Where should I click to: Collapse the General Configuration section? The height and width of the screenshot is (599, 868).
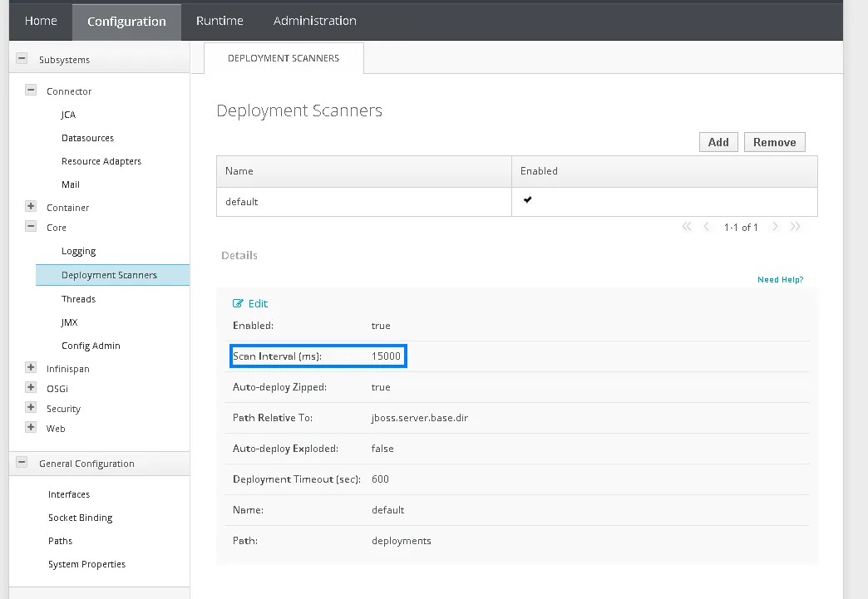[x=22, y=462]
